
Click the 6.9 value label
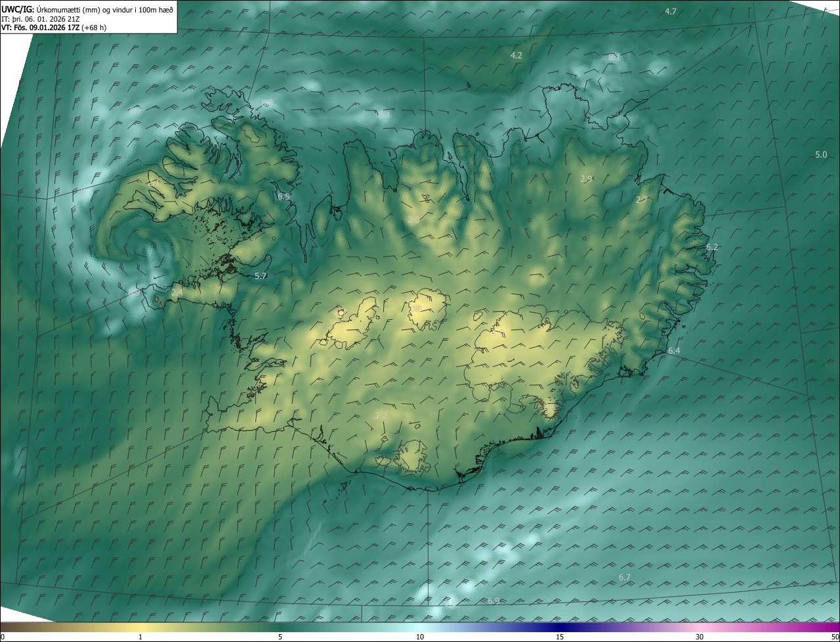point(493,601)
